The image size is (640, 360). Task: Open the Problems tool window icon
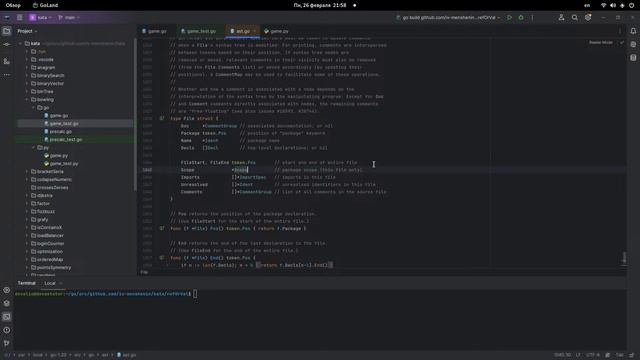click(7, 330)
